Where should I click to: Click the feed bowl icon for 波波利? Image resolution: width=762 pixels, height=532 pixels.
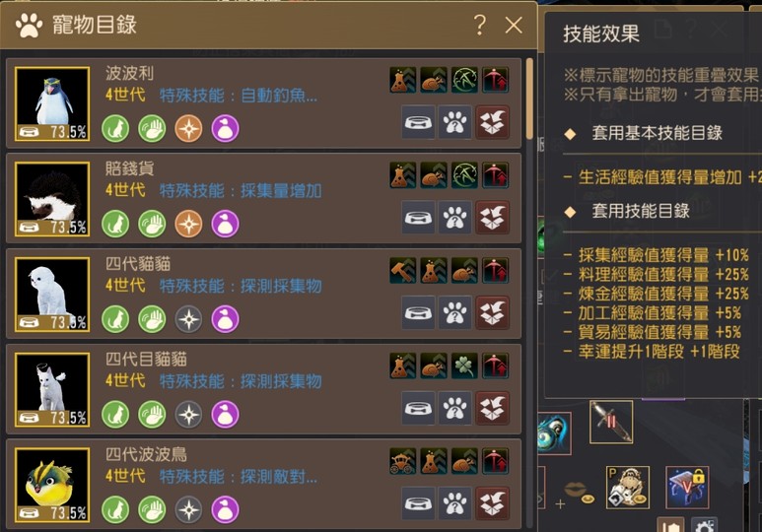coord(418,122)
